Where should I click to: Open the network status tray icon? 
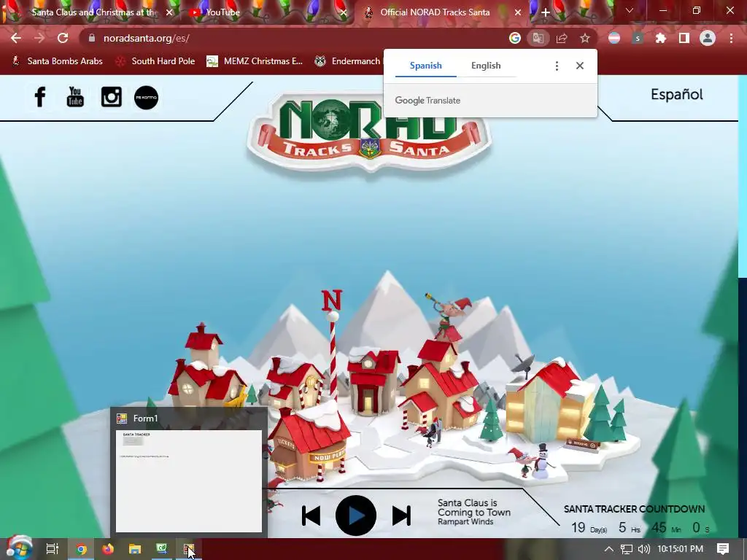(627, 549)
